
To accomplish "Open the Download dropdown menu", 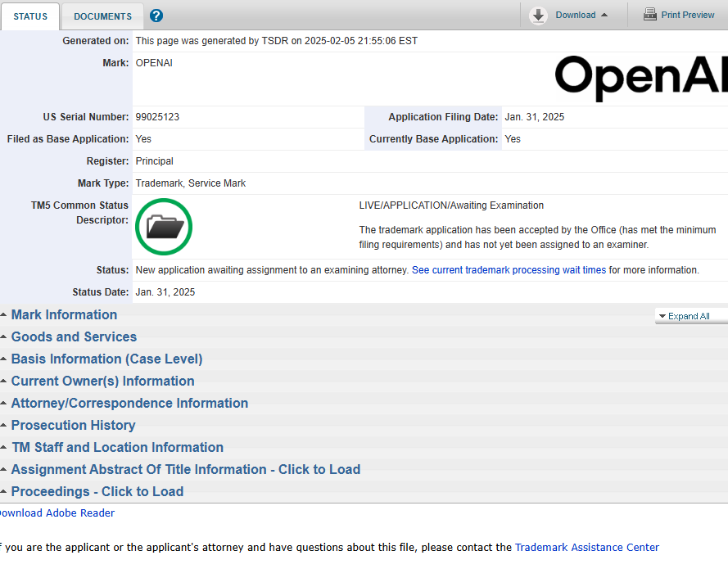I will pyautogui.click(x=581, y=15).
